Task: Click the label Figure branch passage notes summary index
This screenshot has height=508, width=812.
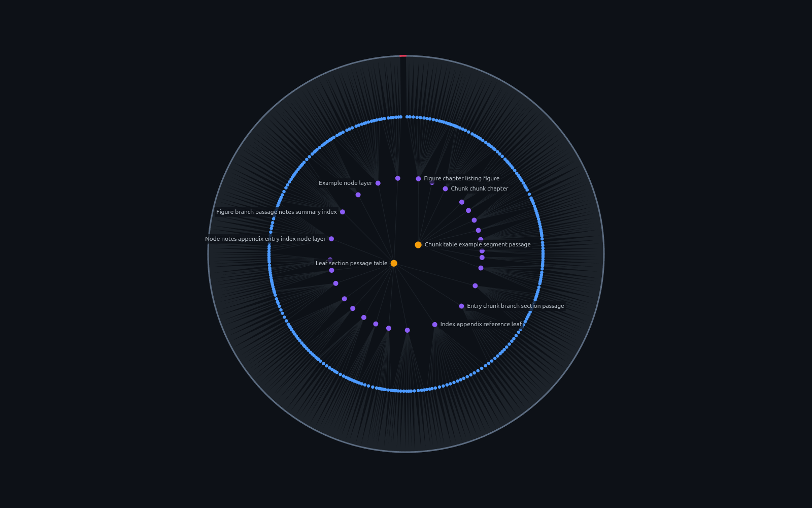Action: [277, 212]
